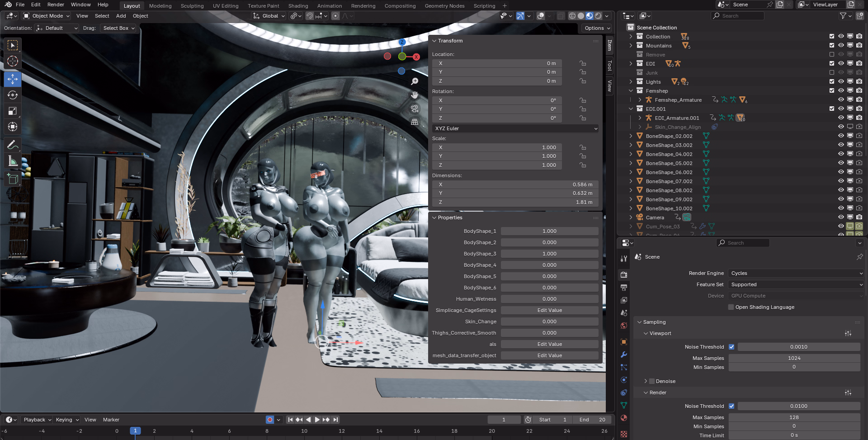Activate the Measure tool

(13, 161)
